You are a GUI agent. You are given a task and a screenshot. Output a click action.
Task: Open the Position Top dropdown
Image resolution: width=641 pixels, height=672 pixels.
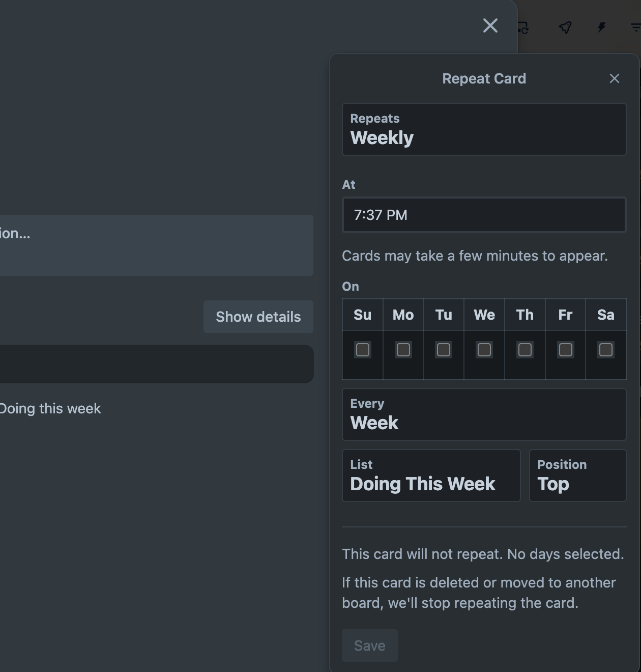(x=578, y=475)
